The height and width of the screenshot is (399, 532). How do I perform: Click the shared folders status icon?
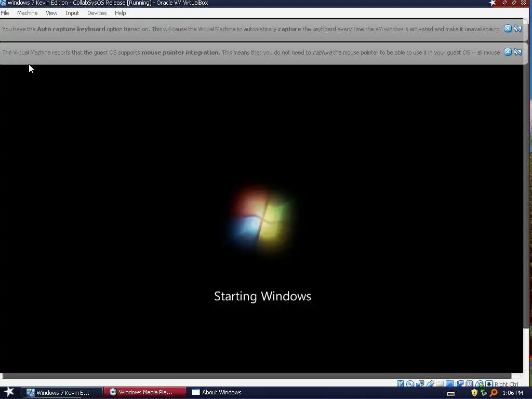[x=440, y=384]
